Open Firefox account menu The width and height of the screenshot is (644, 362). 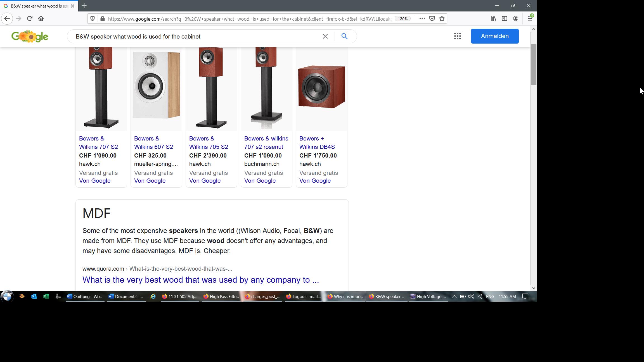click(x=516, y=19)
